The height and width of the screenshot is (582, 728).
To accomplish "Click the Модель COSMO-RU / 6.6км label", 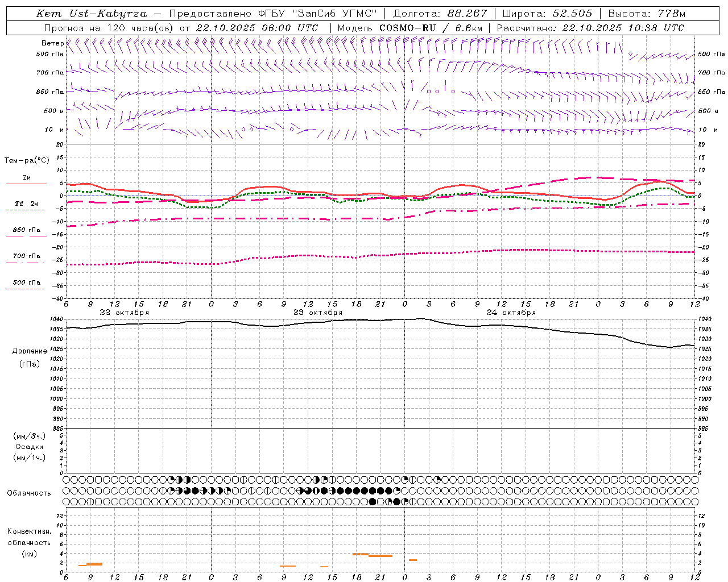I will (410, 28).
